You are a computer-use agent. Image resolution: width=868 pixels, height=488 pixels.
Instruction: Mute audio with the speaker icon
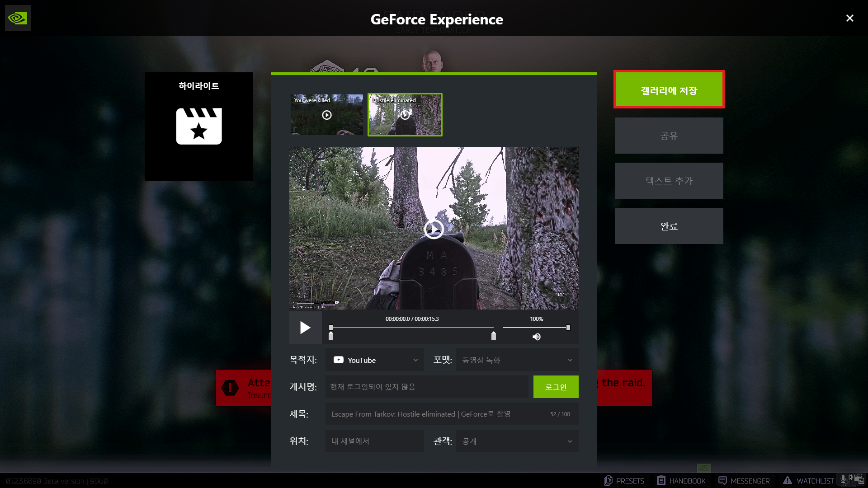point(537,337)
